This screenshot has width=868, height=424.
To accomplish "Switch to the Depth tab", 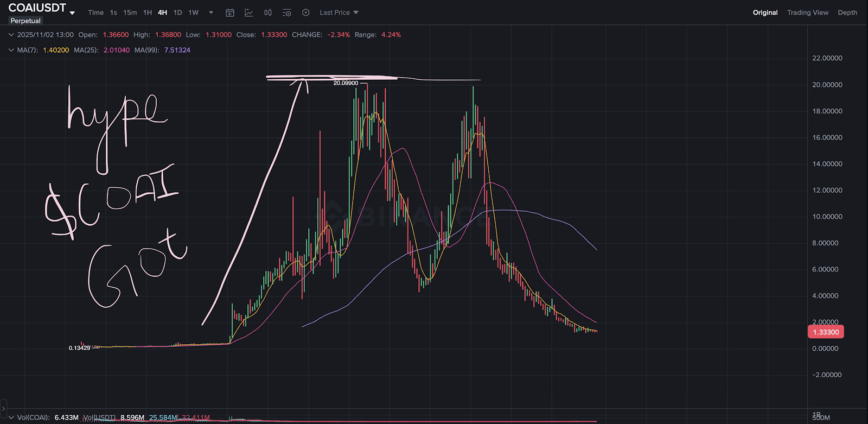I will (847, 12).
